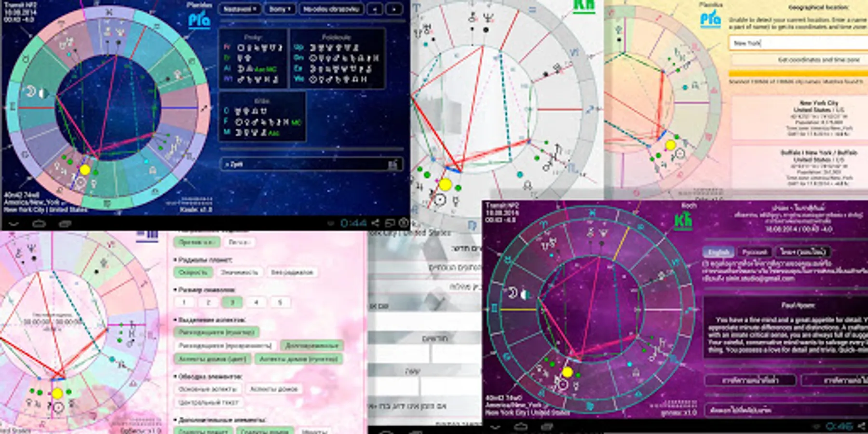Tap the yellow Sun marker in blue chart

(85, 170)
